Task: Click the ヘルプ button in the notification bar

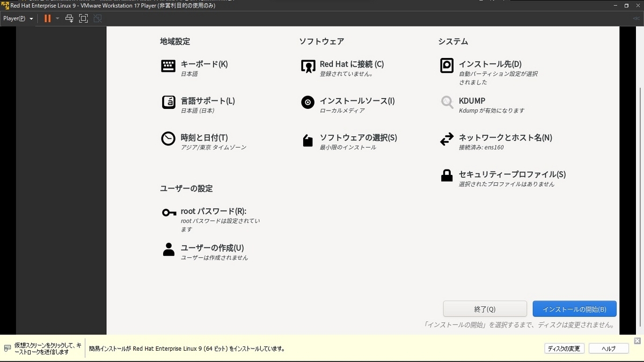Action: [x=609, y=349]
